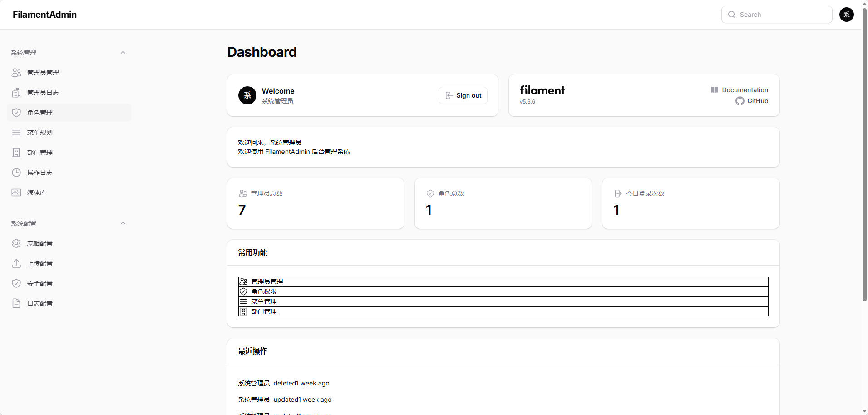Click the FilamentAdmin brand logo
This screenshot has height=415, width=868.
pos(44,15)
